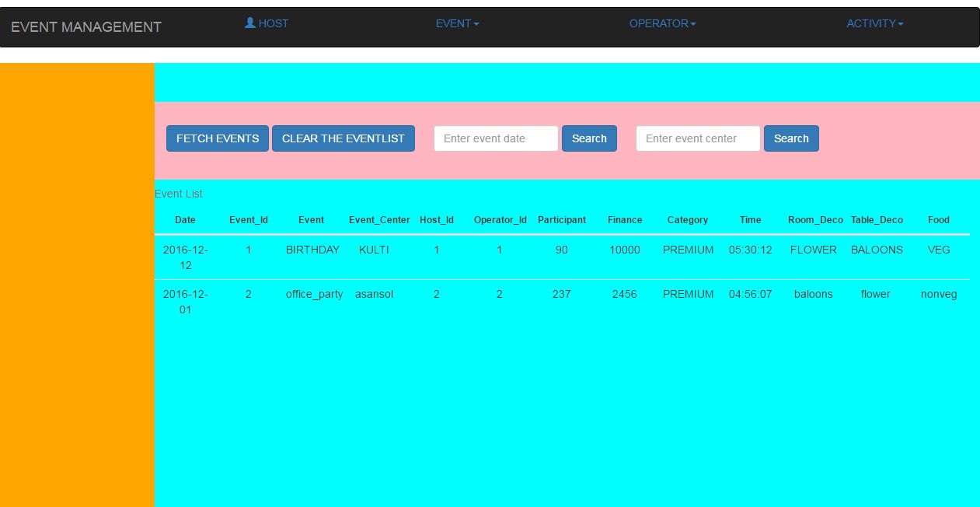Select the Table_Deco column header
Image resolution: width=980 pixels, height=507 pixels.
coord(877,220)
